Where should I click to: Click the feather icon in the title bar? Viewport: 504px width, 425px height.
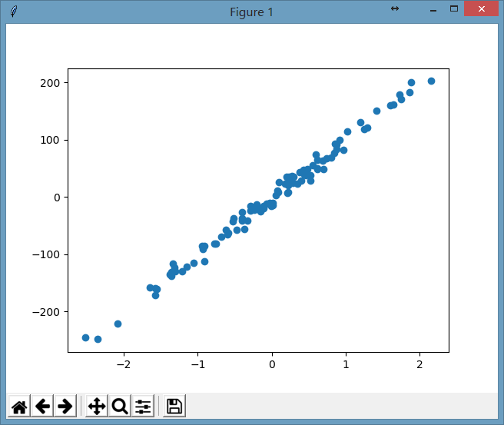[14, 12]
